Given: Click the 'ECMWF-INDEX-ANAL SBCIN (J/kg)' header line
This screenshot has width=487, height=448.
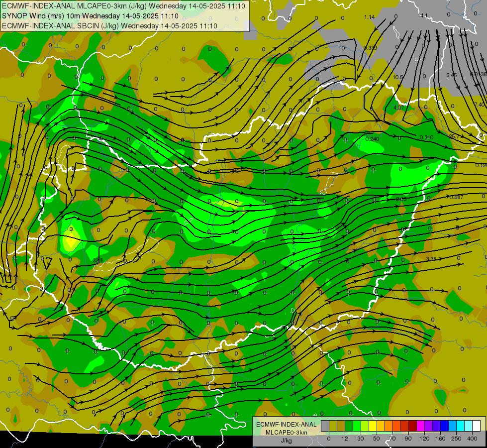Looking at the screenshot, I should (x=109, y=26).
